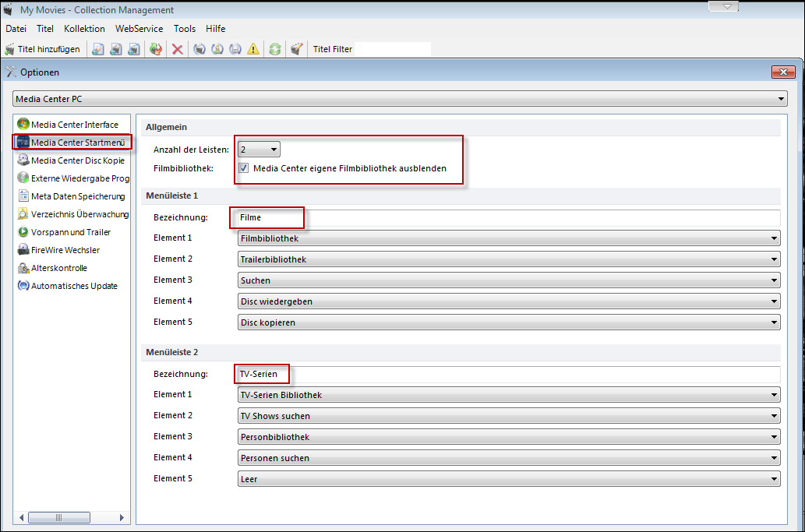Open the Filmbibliothek dropdown
Viewport: 805px width, 532px height.
click(509, 238)
